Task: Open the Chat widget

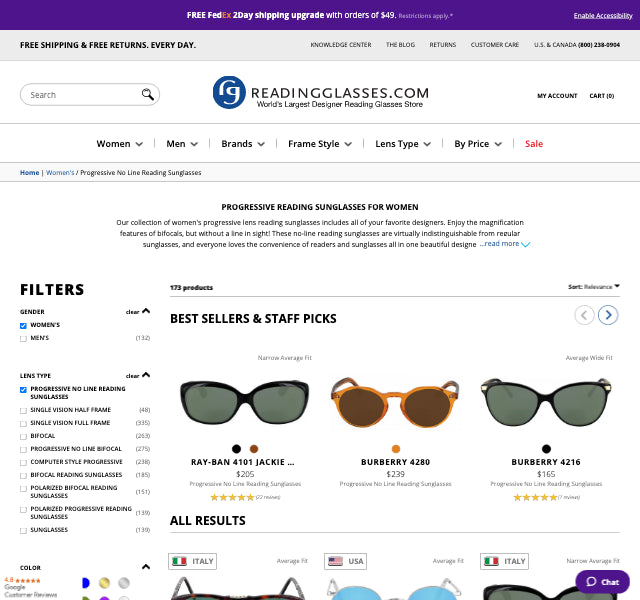Action: coord(602,582)
